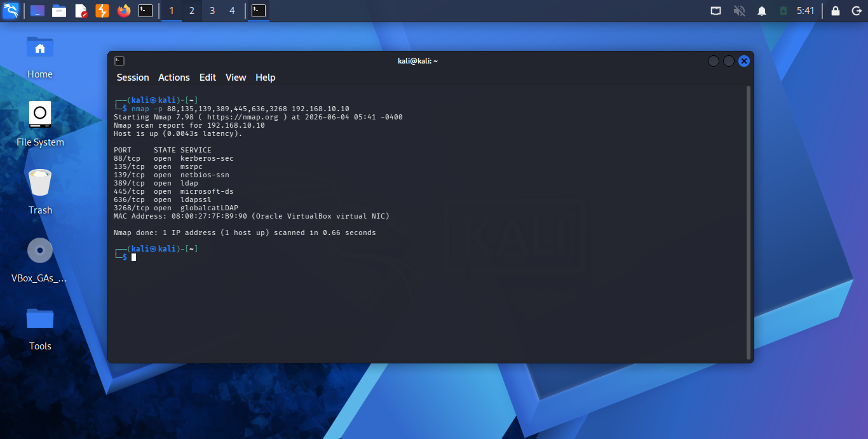Select the Home desktop folder icon

click(x=40, y=48)
